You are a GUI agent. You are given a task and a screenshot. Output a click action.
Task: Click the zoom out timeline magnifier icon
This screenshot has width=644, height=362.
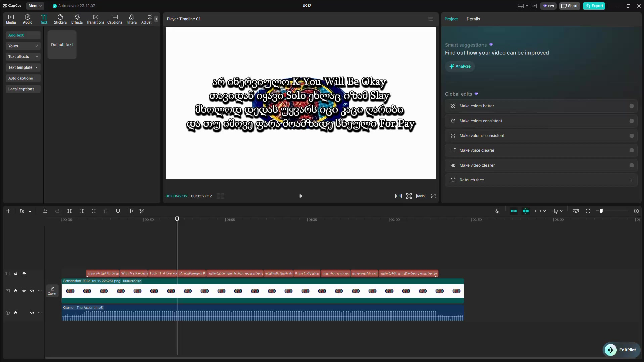point(588,211)
